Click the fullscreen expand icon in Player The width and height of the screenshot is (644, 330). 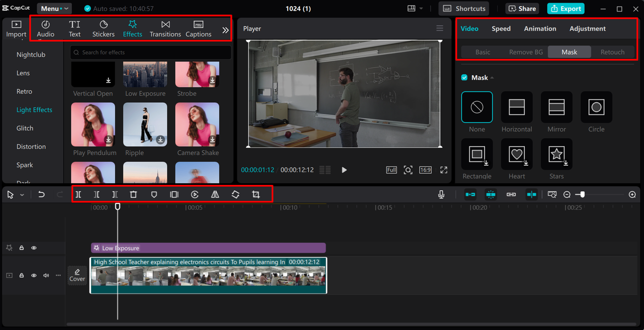pos(444,170)
